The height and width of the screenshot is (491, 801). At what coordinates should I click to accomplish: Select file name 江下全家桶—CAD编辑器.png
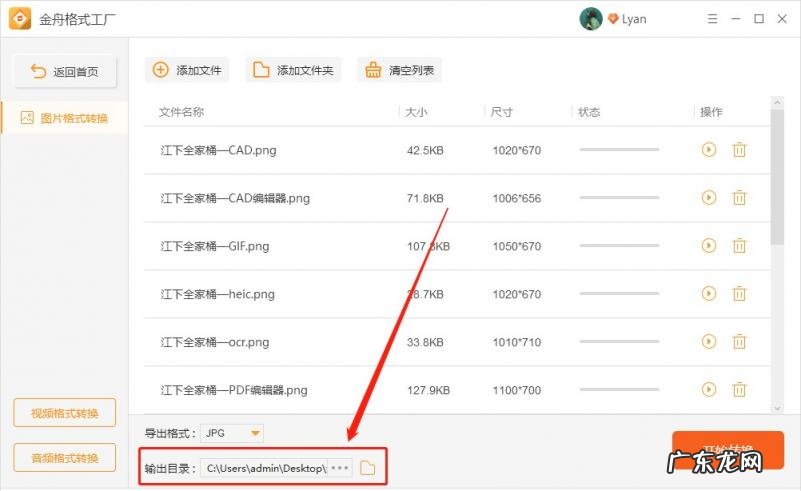pyautogui.click(x=235, y=198)
